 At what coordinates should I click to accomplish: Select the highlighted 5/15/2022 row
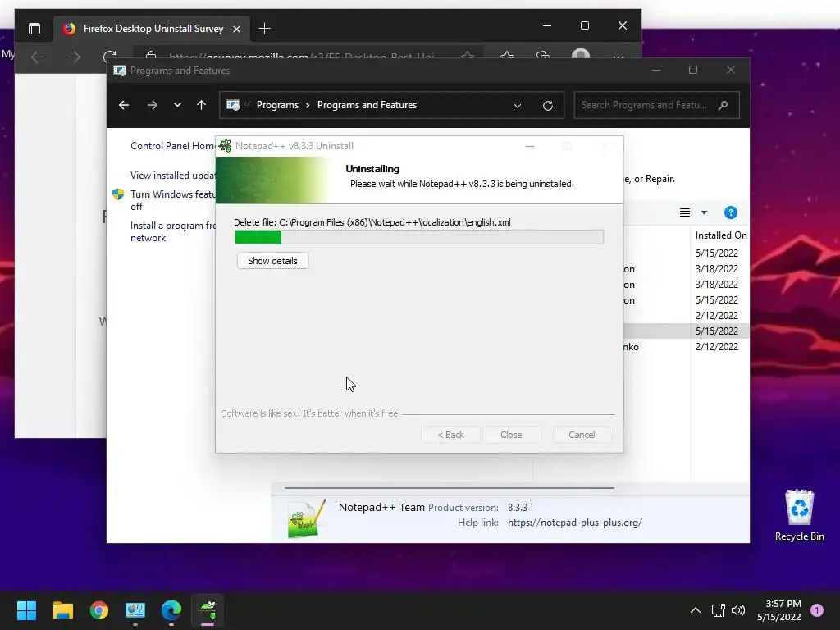(x=687, y=331)
